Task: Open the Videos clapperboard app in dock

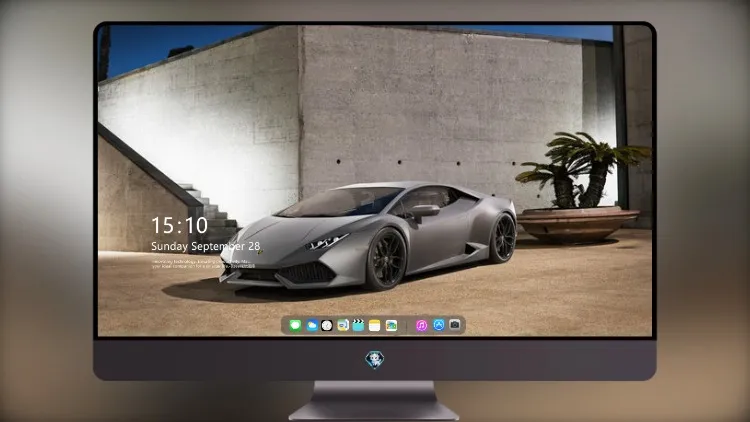Action: pyautogui.click(x=358, y=325)
